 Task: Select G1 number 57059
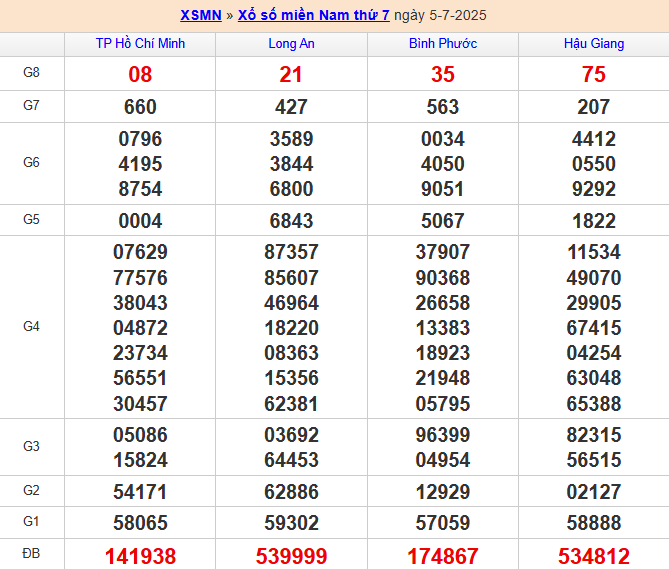443,523
